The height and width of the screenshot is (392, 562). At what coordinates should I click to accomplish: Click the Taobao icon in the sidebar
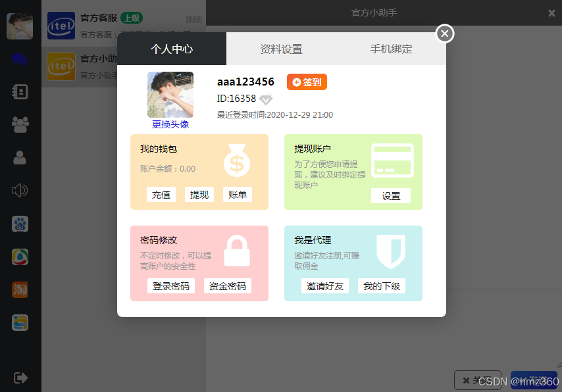pyautogui.click(x=20, y=289)
